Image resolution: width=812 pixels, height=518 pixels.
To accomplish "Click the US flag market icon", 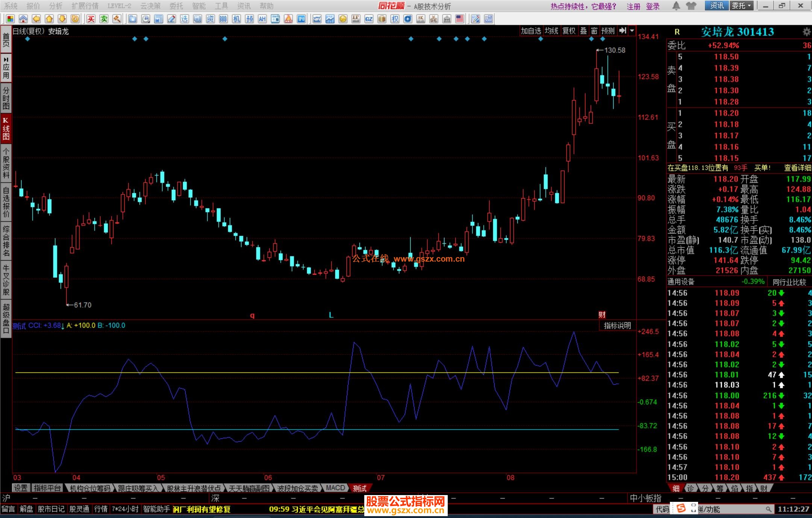I will 460,19.
